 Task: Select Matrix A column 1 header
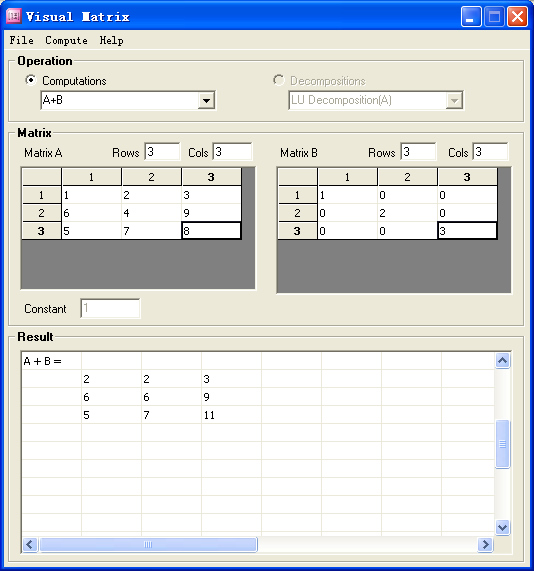(91, 177)
